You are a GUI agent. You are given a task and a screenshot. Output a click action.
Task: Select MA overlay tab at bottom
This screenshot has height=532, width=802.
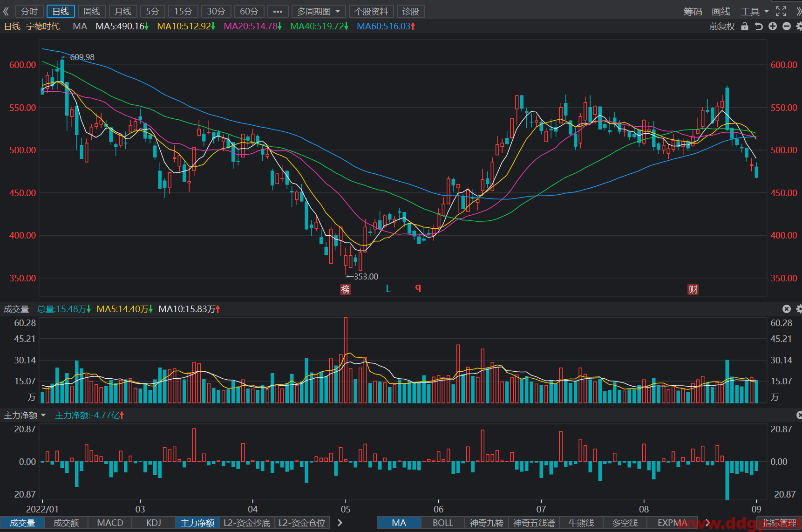click(x=399, y=523)
